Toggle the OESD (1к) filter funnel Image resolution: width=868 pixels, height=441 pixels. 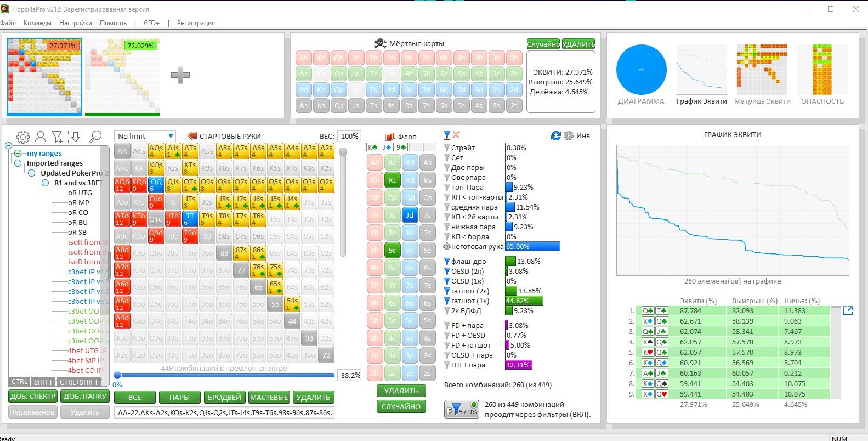447,281
